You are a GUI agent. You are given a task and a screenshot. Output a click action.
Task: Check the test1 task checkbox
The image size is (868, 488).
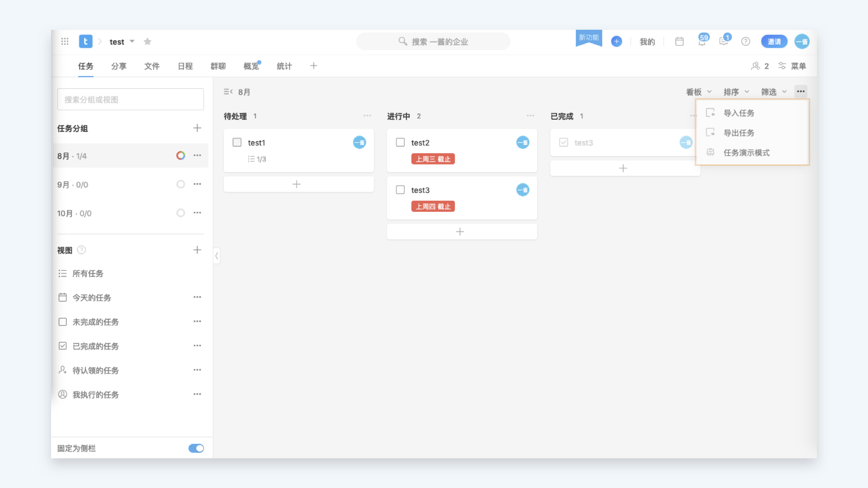pyautogui.click(x=237, y=143)
